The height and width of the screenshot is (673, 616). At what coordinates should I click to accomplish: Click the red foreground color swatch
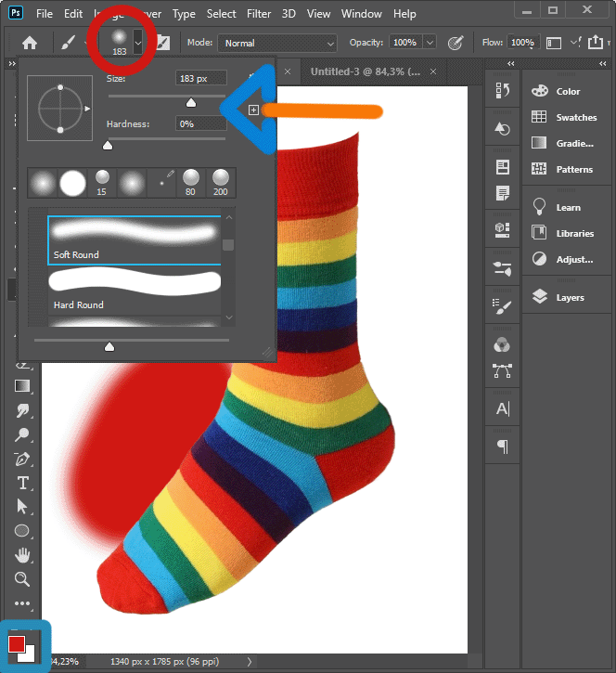(17, 643)
